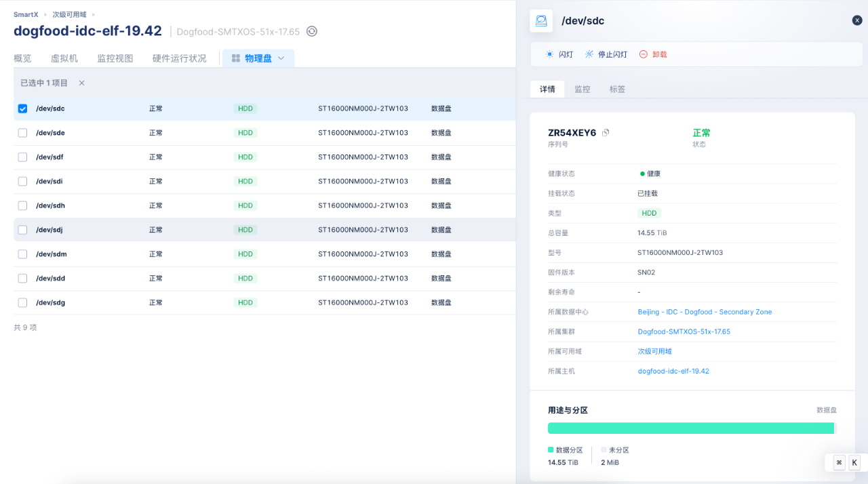Expand the 物理盘 tab dropdown arrow
Viewport: 868px width, 484px height.
click(x=281, y=58)
